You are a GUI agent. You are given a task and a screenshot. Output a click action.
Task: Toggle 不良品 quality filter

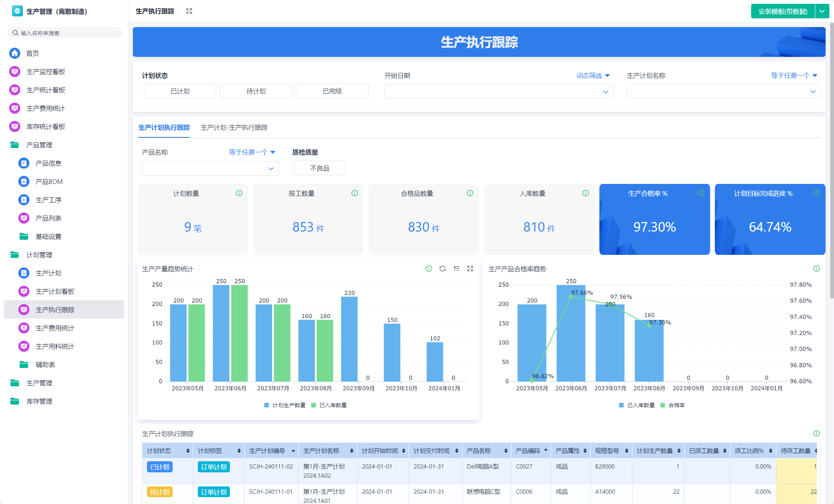(320, 168)
